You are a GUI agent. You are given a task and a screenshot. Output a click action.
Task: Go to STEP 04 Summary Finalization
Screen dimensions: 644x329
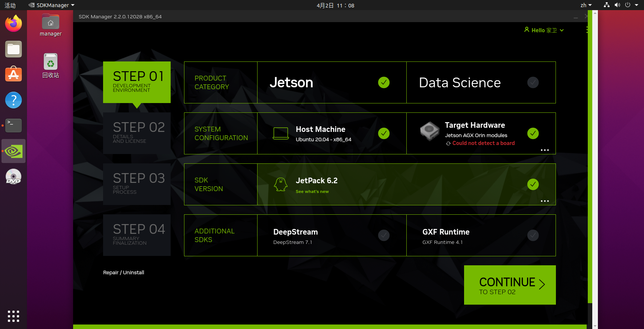137,235
